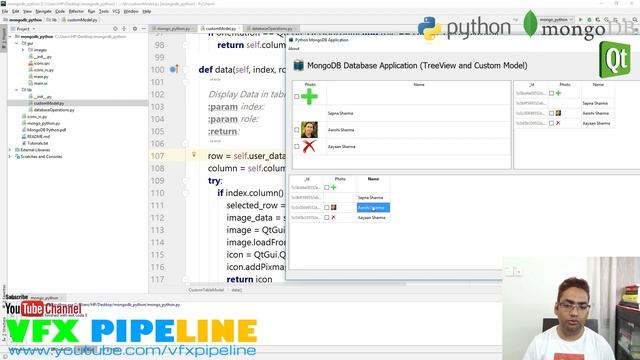Toggle Aayaan Sharma row checkbox in right tree view
This screenshot has width=640, height=360.
point(551,123)
